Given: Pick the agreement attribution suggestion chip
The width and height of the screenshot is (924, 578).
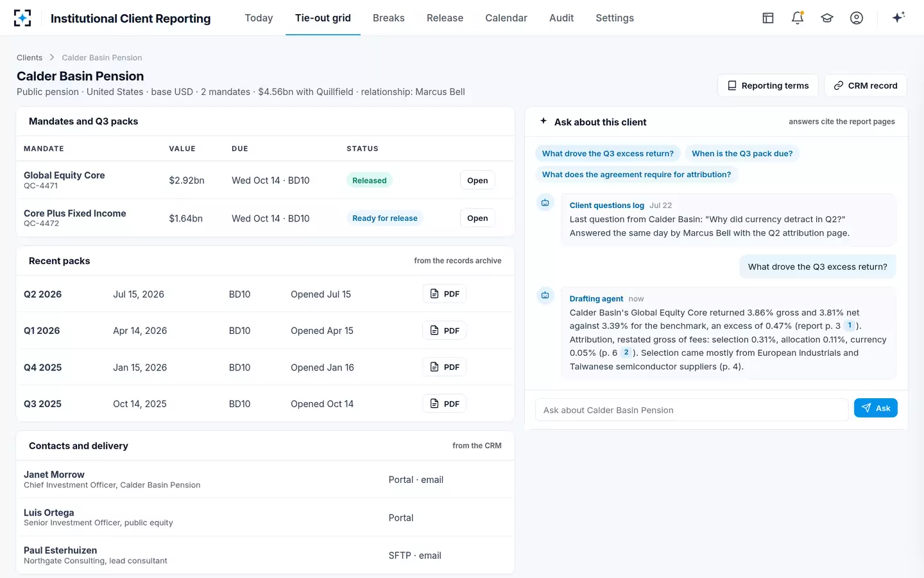Looking at the screenshot, I should click(x=637, y=175).
